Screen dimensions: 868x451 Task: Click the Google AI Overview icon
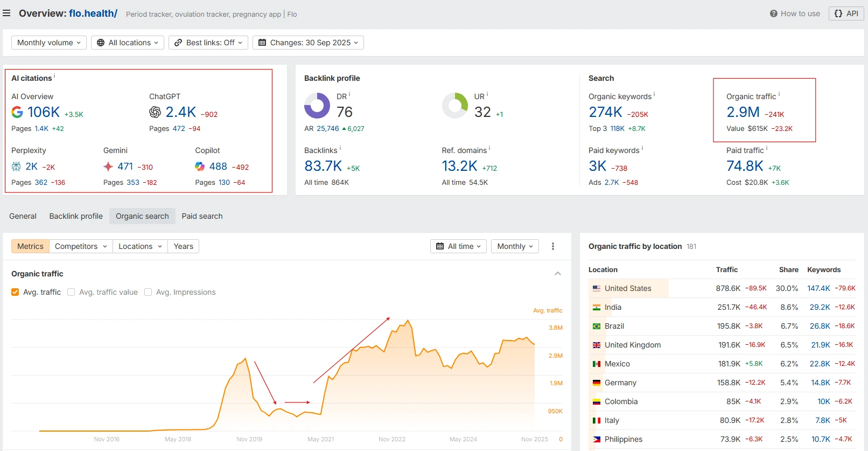(x=17, y=112)
